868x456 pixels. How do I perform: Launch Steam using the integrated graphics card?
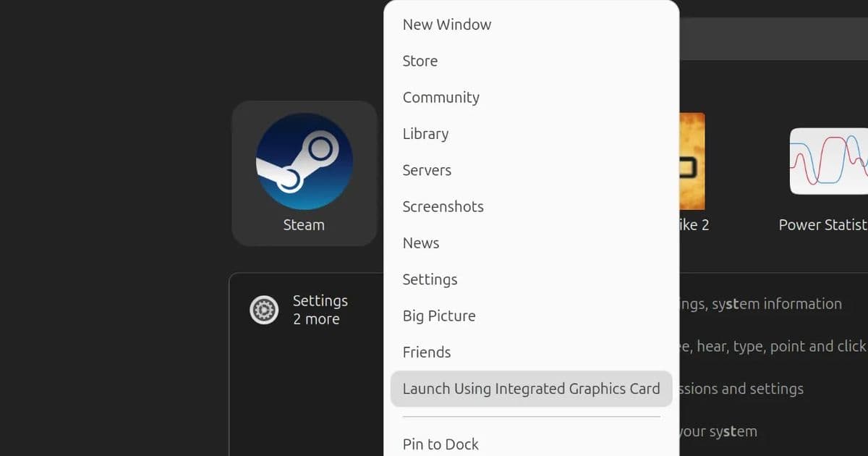coord(531,389)
